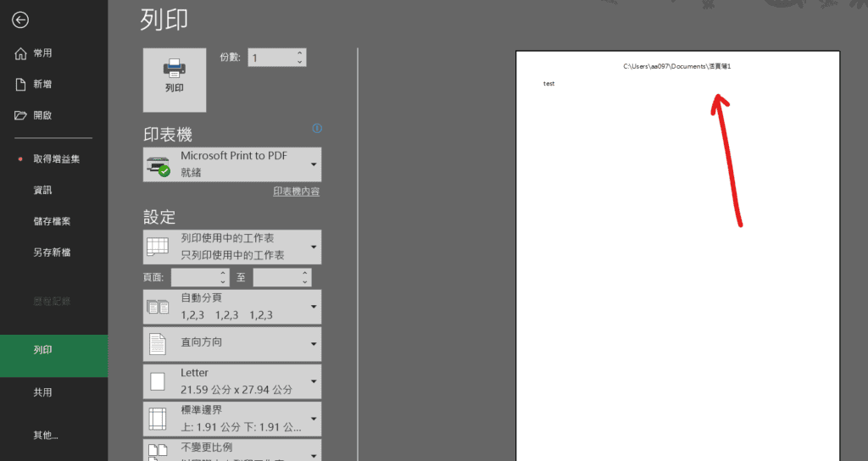Image resolution: width=868 pixels, height=461 pixels.
Task: Increase the 份數 copies count
Action: tap(299, 53)
